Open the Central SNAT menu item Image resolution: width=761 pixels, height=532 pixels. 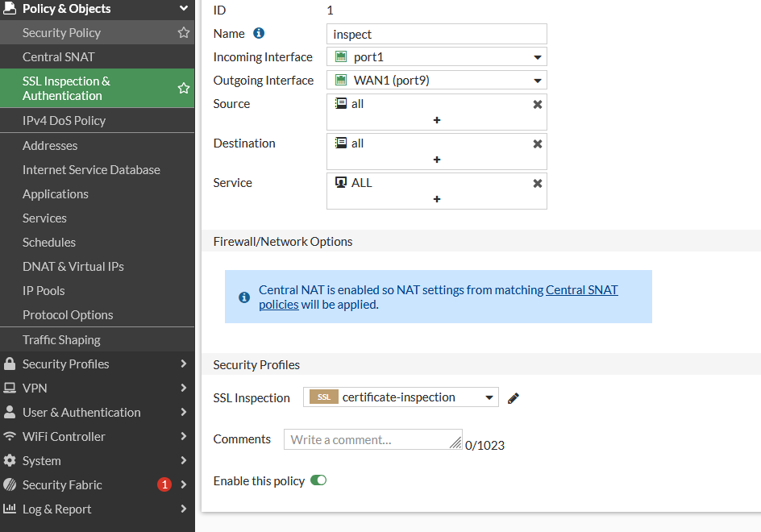tap(59, 57)
